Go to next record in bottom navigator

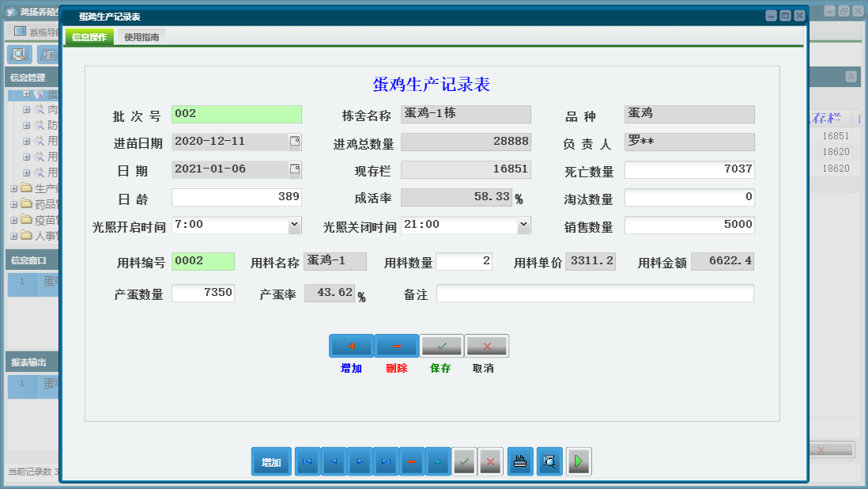click(x=360, y=461)
